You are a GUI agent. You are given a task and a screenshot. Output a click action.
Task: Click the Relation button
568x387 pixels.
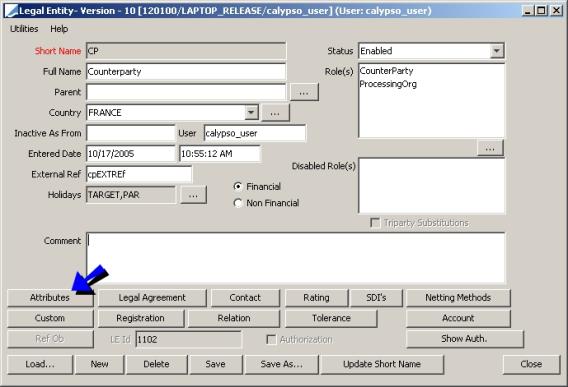pos(234,318)
